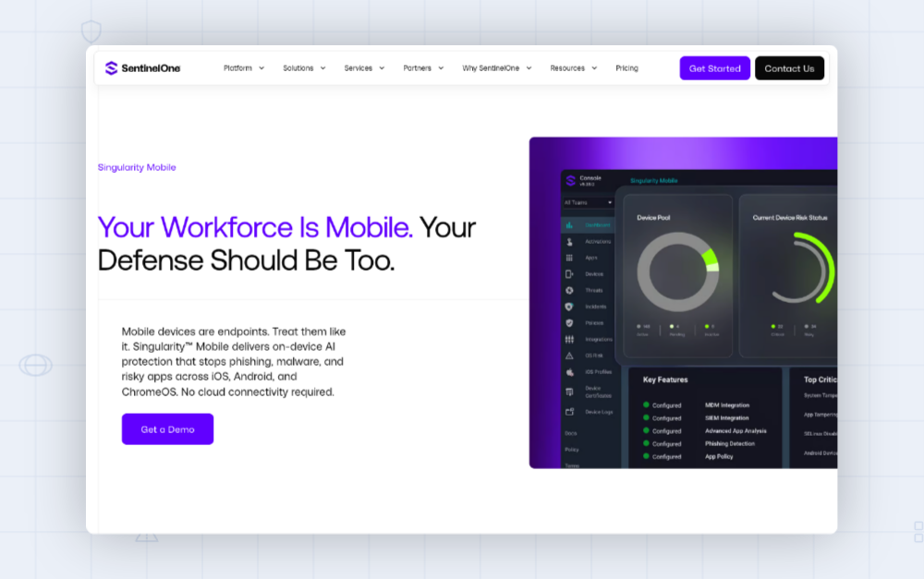This screenshot has width=924, height=579.
Task: Click the Activations icon in console sidebar
Action: (x=569, y=242)
